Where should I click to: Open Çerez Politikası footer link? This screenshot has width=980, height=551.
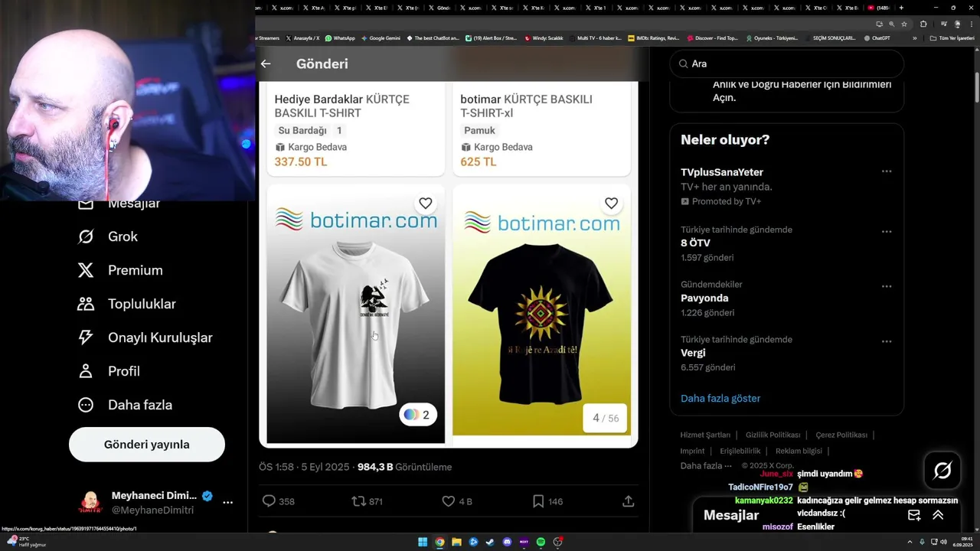[841, 435]
